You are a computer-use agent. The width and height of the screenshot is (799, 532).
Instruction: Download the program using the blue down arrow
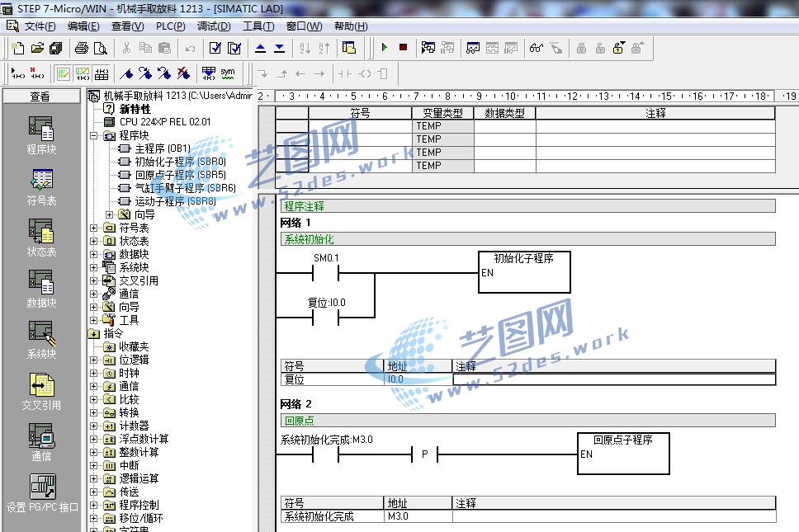click(x=279, y=49)
